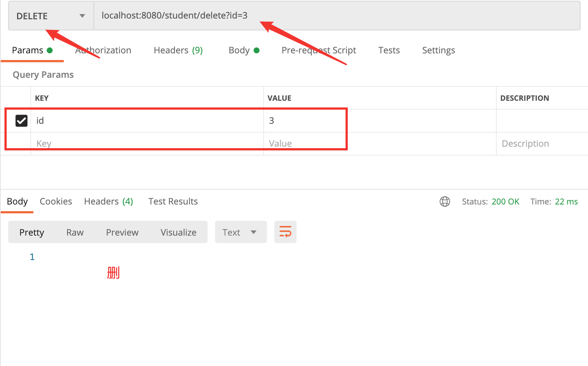588x366 pixels.
Task: Click the value field containing 3
Action: click(x=378, y=121)
